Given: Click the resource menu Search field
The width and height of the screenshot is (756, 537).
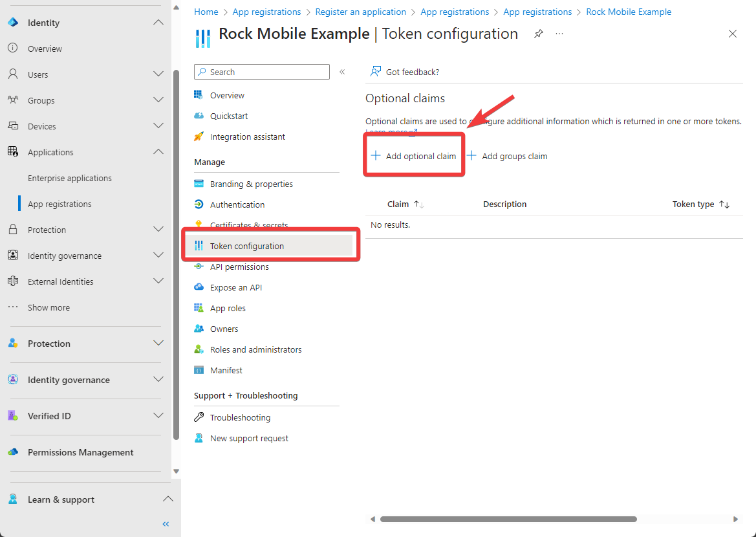Looking at the screenshot, I should (262, 72).
